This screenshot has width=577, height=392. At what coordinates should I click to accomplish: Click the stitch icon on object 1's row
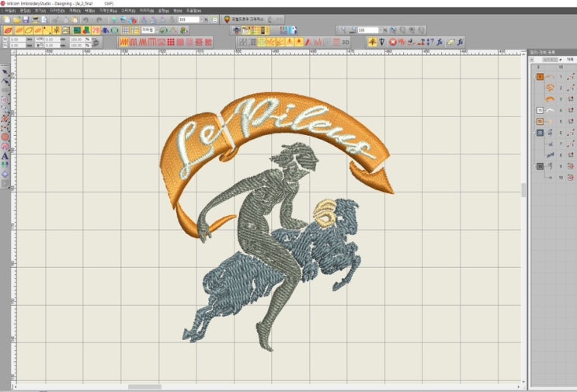tap(570, 77)
